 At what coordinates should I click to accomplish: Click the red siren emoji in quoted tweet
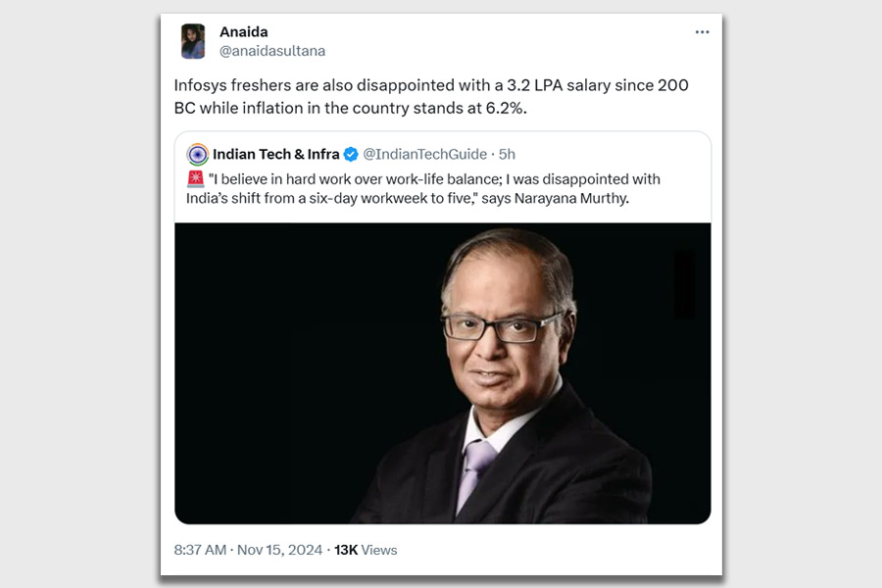coord(195,179)
